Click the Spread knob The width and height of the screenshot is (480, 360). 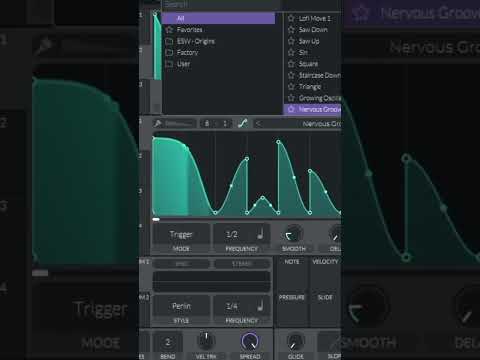click(x=250, y=341)
